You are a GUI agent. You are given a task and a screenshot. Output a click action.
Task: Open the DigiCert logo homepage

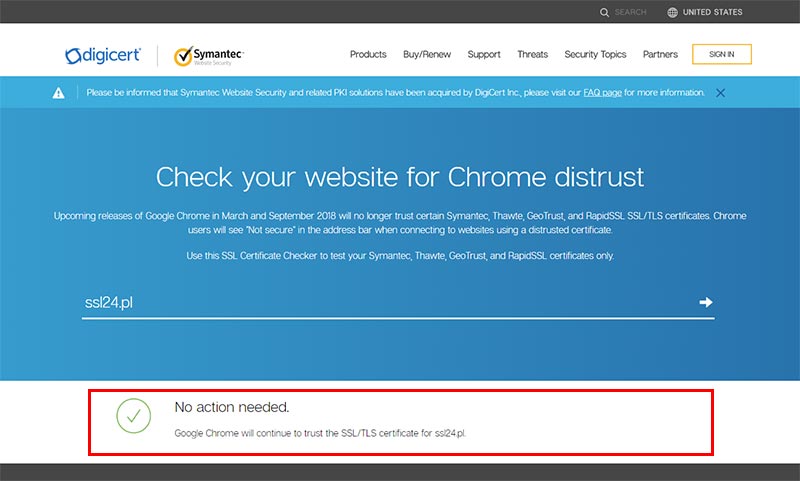click(x=103, y=55)
